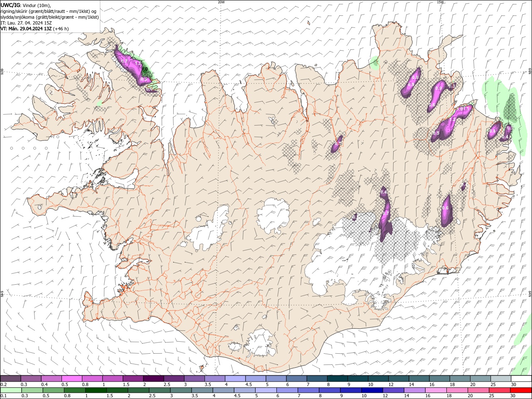Screen dimensions: 532x399
Task: Click the 16 grey-green swatch, upper legend
Action: (x=439, y=379)
